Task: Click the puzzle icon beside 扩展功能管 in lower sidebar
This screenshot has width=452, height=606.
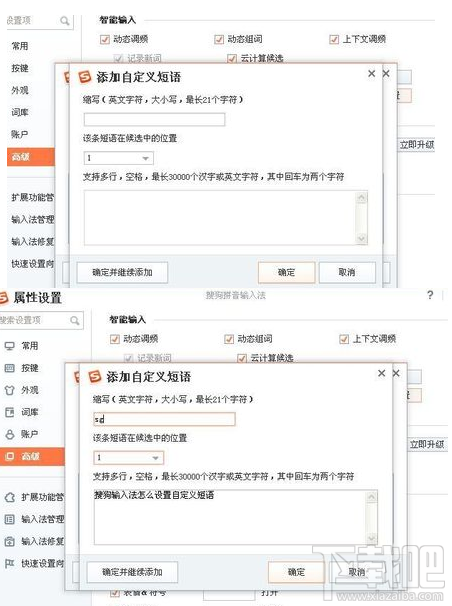Action: point(10,497)
